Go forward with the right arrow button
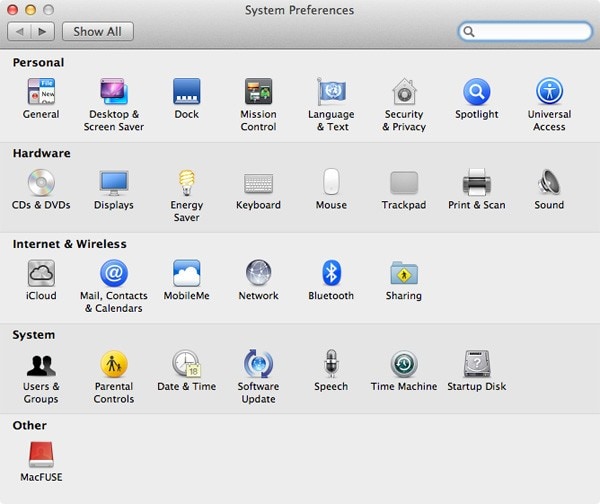The height and width of the screenshot is (504, 600). (x=42, y=31)
